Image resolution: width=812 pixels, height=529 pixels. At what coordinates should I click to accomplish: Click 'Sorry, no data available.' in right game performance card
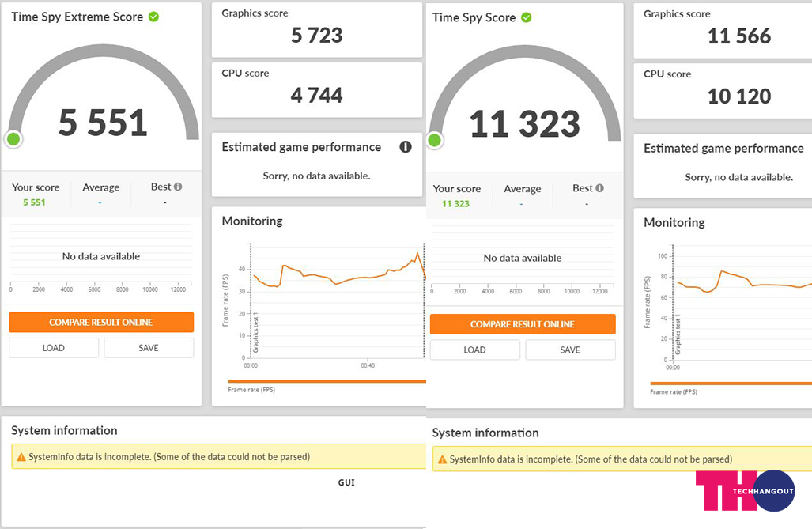coord(739,178)
